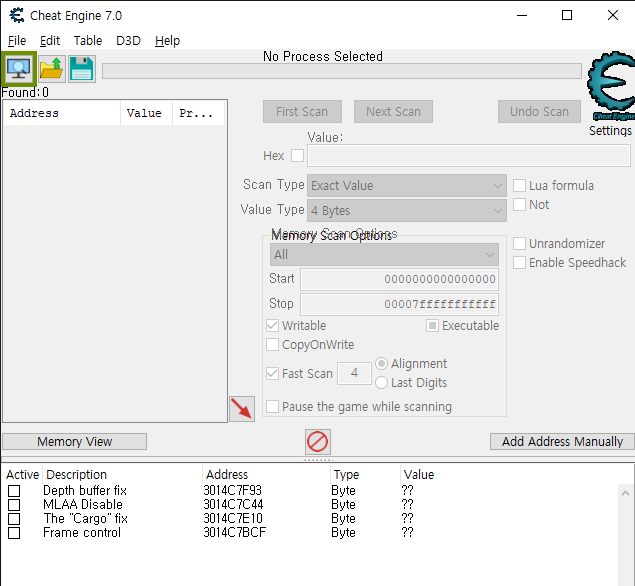Click the cheat table scrollbar up arrow
Viewport: 635px width, 586px height.
point(625,493)
